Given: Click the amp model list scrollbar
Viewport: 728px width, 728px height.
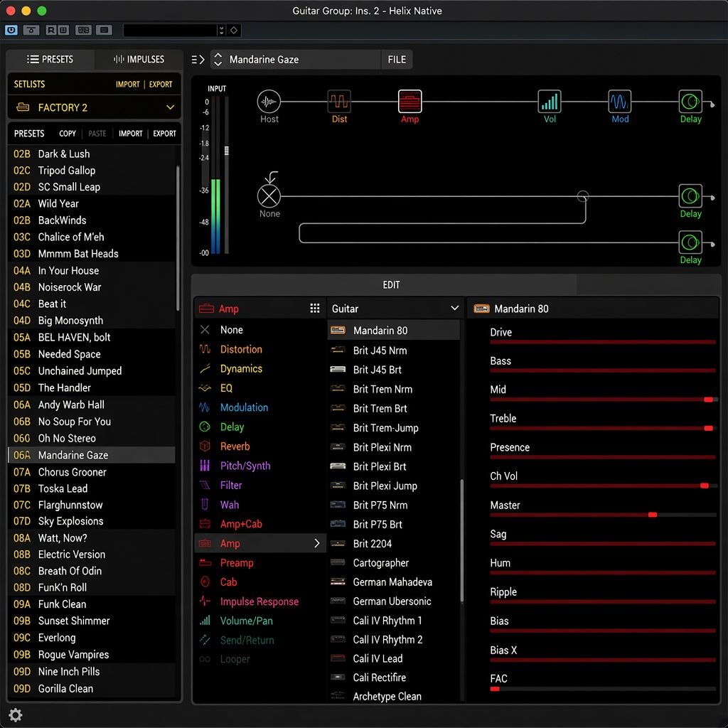Looking at the screenshot, I should (x=462, y=541).
